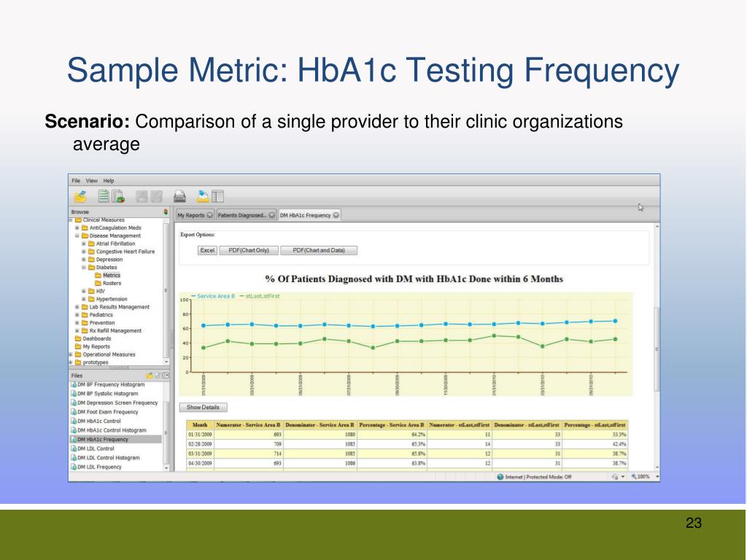
Task: Expand the Congestive Heart Failure folder
Action: coord(84,252)
